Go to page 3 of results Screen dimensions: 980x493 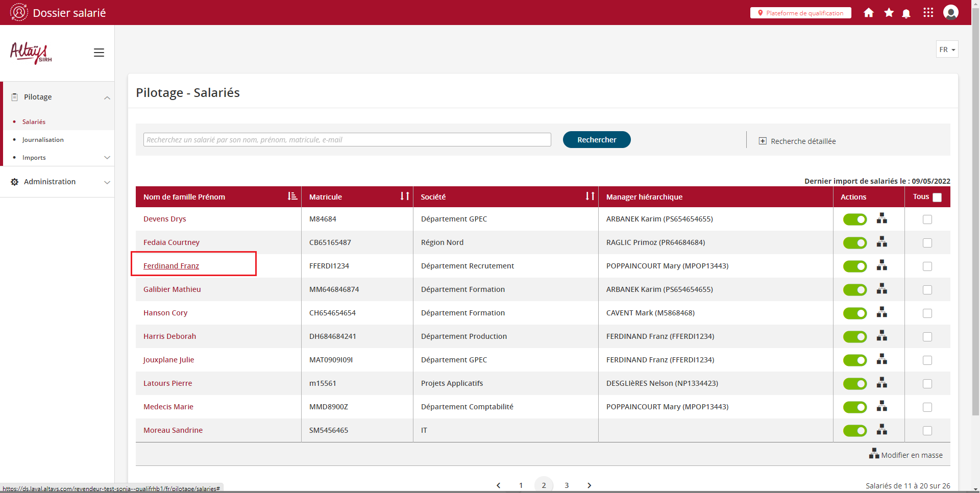pyautogui.click(x=567, y=485)
